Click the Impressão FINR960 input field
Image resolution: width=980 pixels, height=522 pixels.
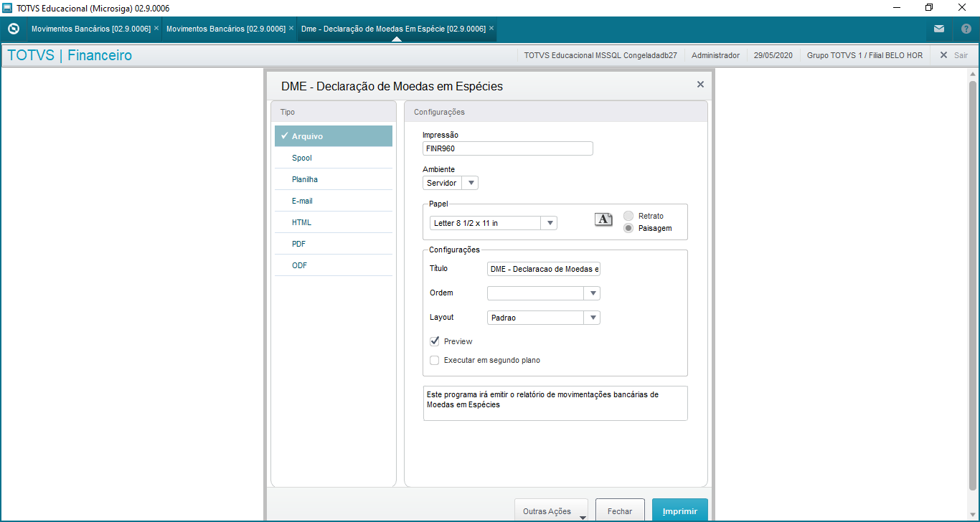pos(508,148)
